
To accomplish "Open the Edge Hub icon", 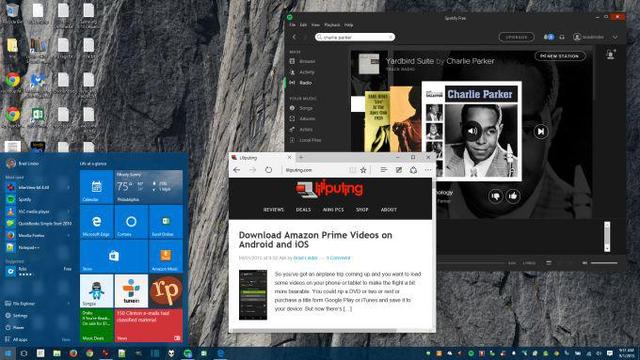I will (x=383, y=170).
